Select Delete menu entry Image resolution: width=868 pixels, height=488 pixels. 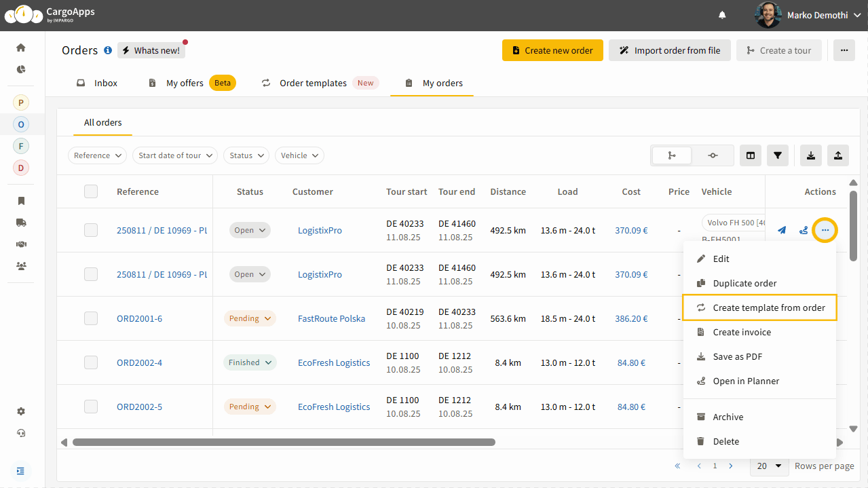(759, 441)
